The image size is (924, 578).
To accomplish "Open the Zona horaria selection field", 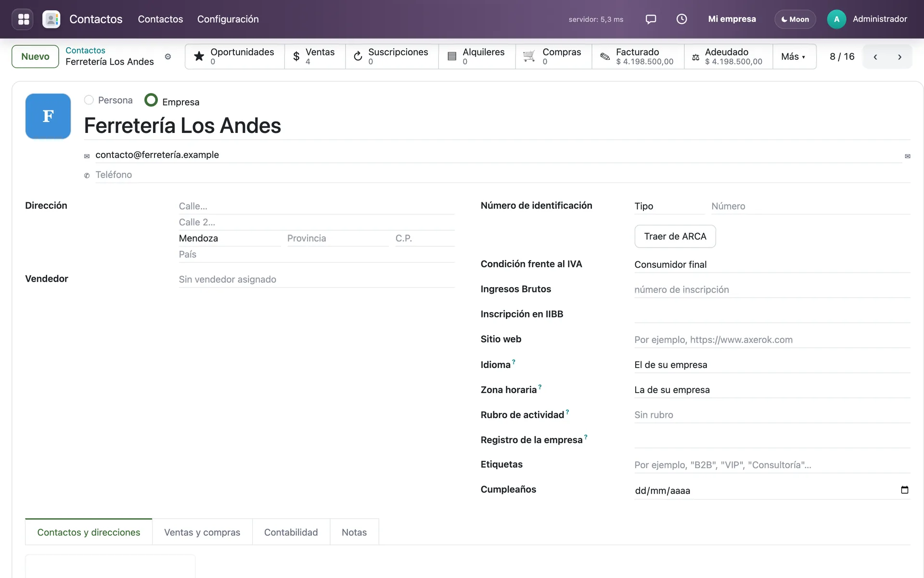I will point(772,390).
